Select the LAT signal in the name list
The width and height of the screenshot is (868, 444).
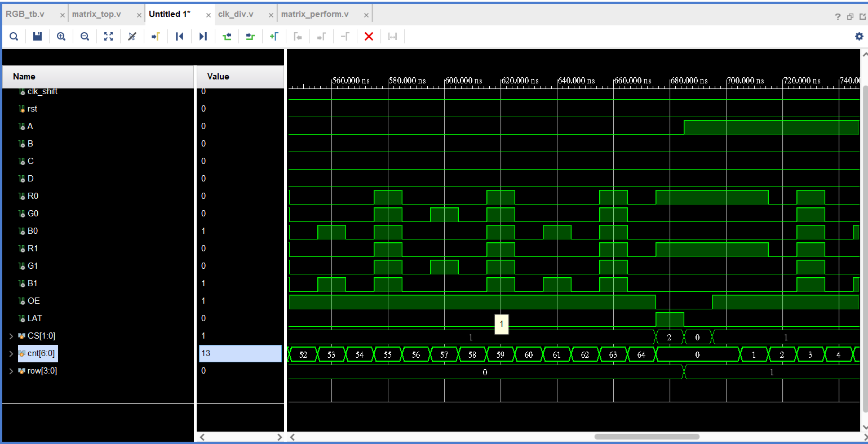34,318
